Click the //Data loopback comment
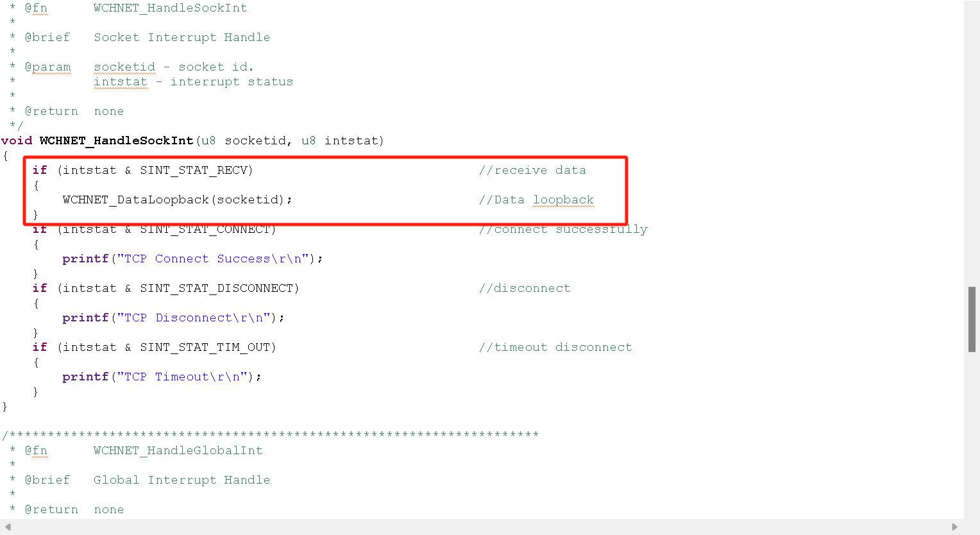This screenshot has width=980, height=535. click(x=536, y=200)
